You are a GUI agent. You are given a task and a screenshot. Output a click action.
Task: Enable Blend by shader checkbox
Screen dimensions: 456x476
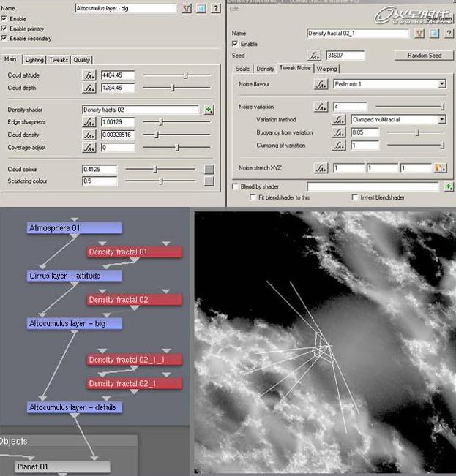[x=235, y=186]
